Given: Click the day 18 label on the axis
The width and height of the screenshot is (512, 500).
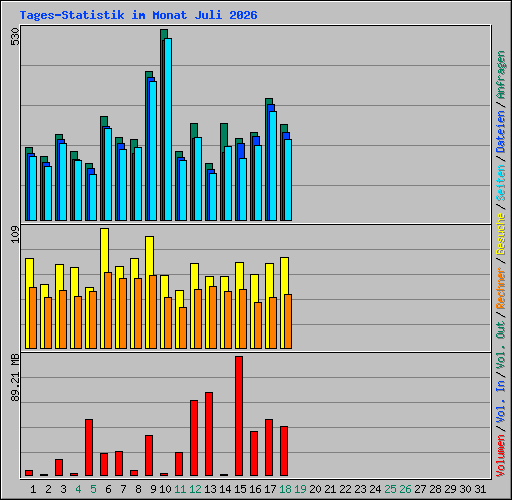Looking at the screenshot, I should pyautogui.click(x=285, y=489).
